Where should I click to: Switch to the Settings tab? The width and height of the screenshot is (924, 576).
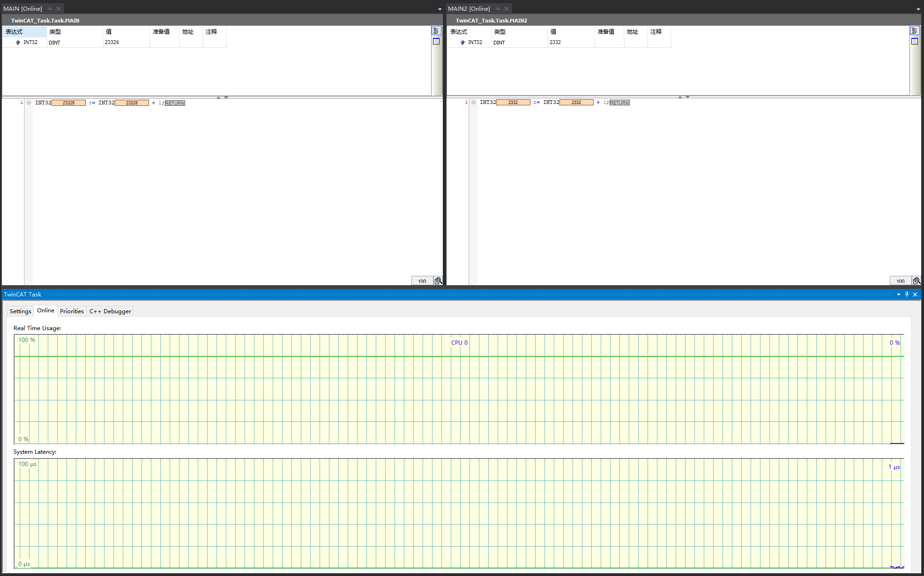coord(20,311)
